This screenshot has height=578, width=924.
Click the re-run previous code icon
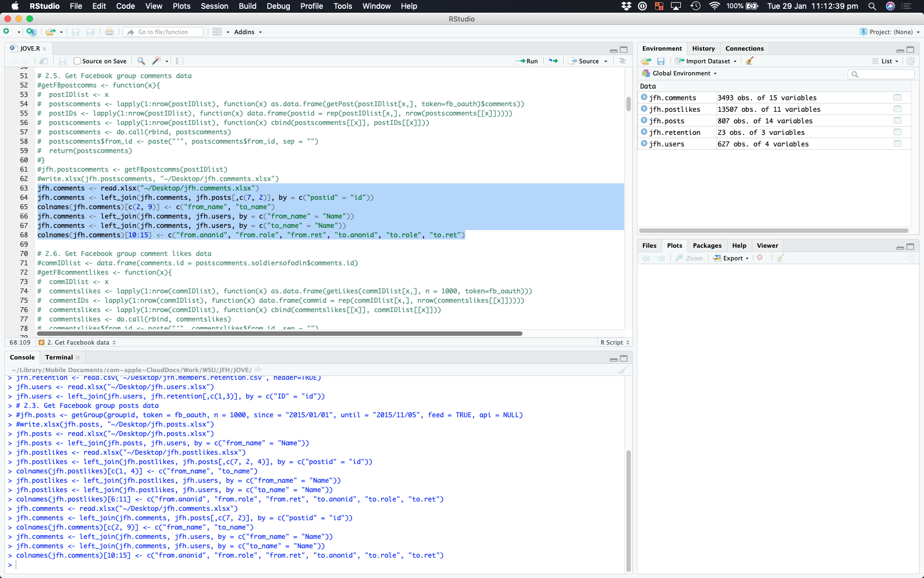pos(553,61)
